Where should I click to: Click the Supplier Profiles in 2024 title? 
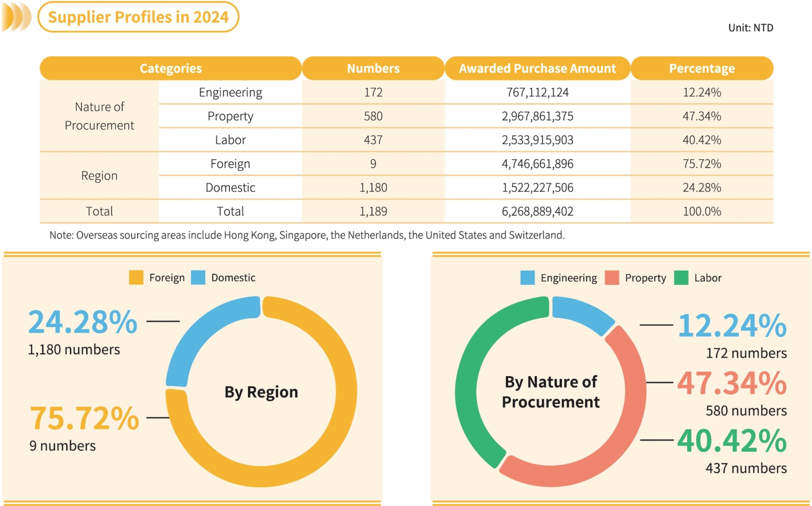(x=138, y=17)
